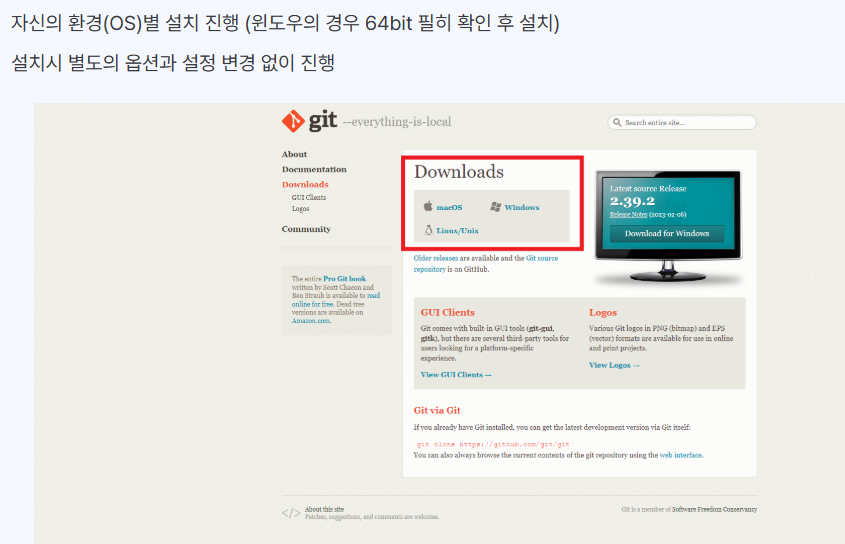Choose the Linux/Unix download link
This screenshot has height=544, width=845.
tap(457, 230)
